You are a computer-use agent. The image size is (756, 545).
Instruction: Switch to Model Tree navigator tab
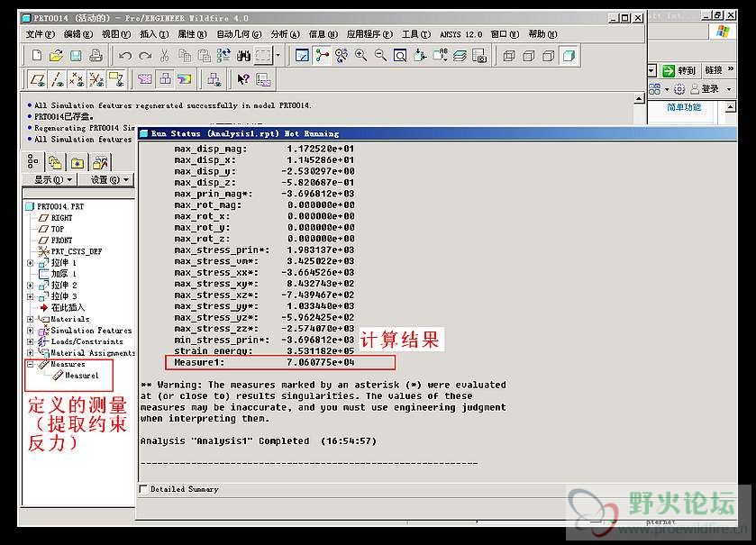coord(32,162)
